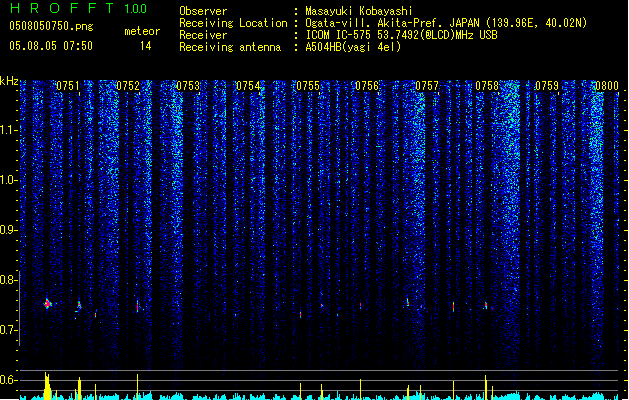Click the 0751 time marker

[x=68, y=86]
